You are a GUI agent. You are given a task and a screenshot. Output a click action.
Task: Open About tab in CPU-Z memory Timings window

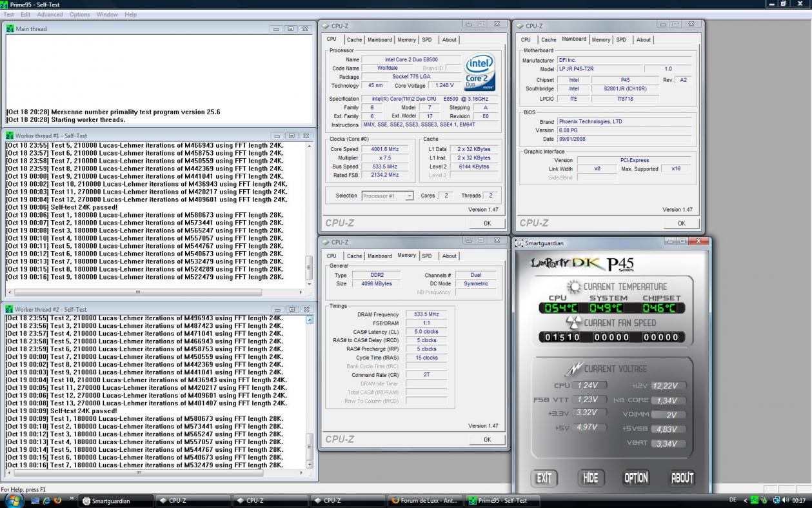(x=450, y=256)
